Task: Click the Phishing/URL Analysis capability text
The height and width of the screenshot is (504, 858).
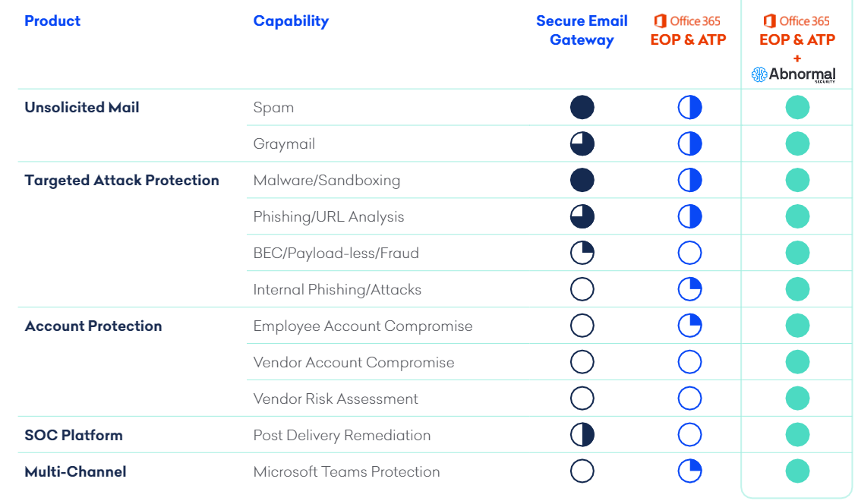Action: (329, 217)
